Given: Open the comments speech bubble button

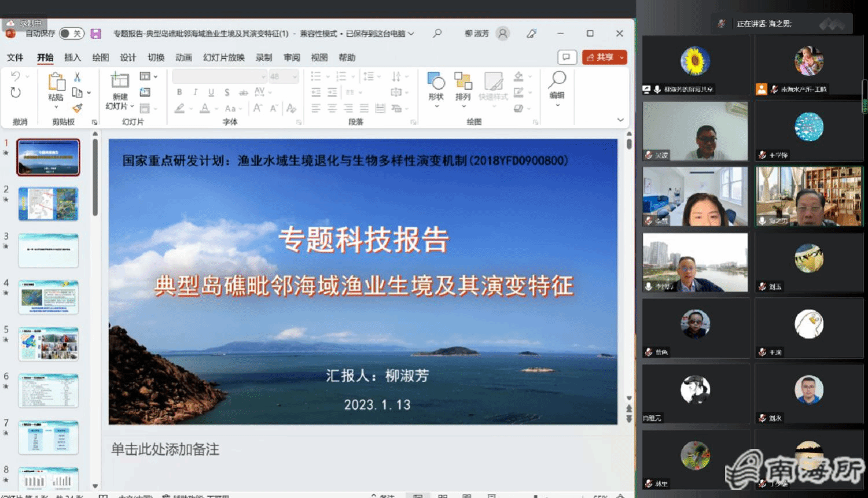Looking at the screenshot, I should (567, 57).
